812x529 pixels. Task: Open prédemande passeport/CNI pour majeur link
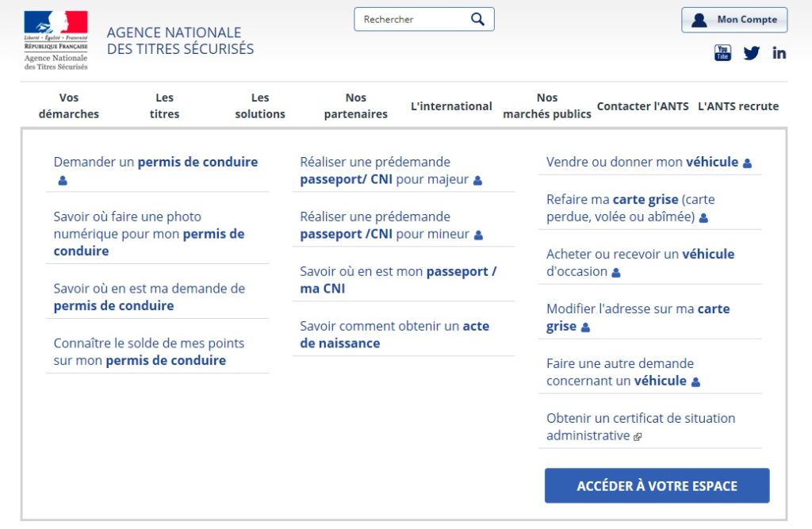click(385, 171)
